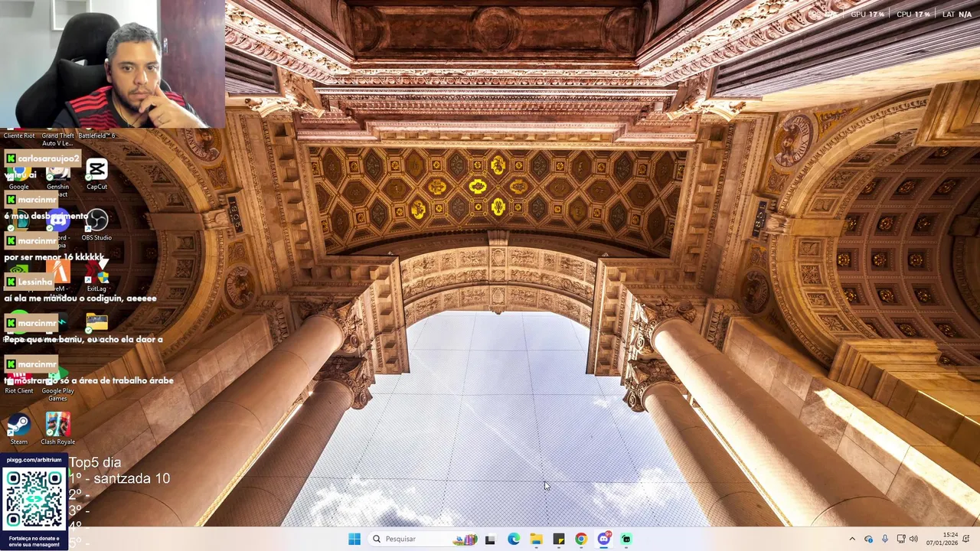Viewport: 980px width, 551px height.
Task: Open File Explorer from the taskbar
Action: tap(536, 539)
